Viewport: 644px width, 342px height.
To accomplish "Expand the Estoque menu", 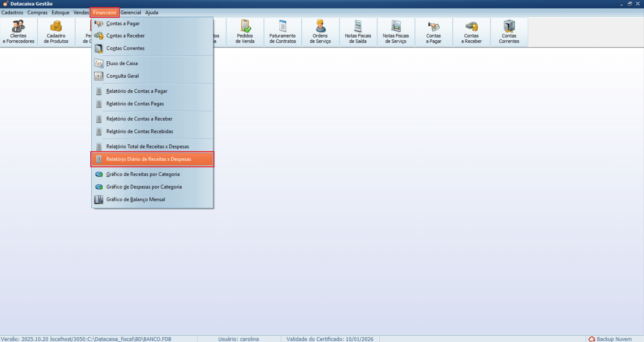I will pos(60,13).
